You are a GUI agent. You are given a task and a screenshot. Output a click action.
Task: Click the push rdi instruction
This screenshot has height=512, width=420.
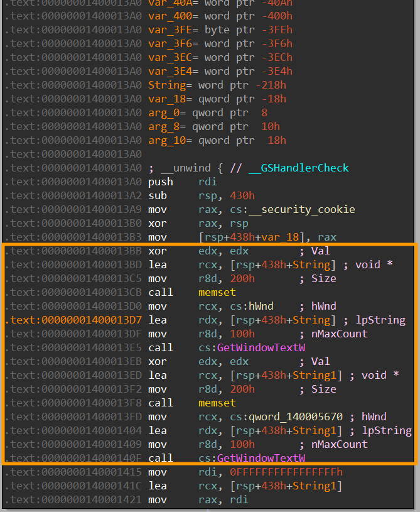[x=183, y=182]
